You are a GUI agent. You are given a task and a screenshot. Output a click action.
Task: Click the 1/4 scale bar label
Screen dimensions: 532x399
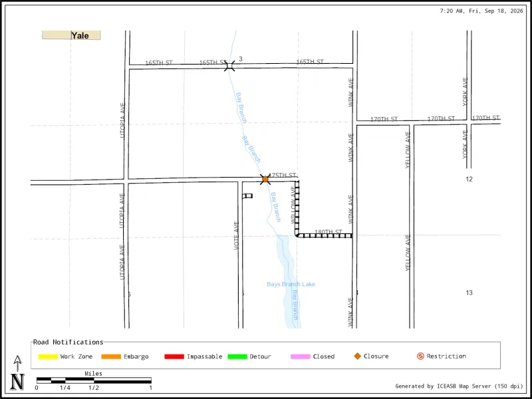pos(65,388)
